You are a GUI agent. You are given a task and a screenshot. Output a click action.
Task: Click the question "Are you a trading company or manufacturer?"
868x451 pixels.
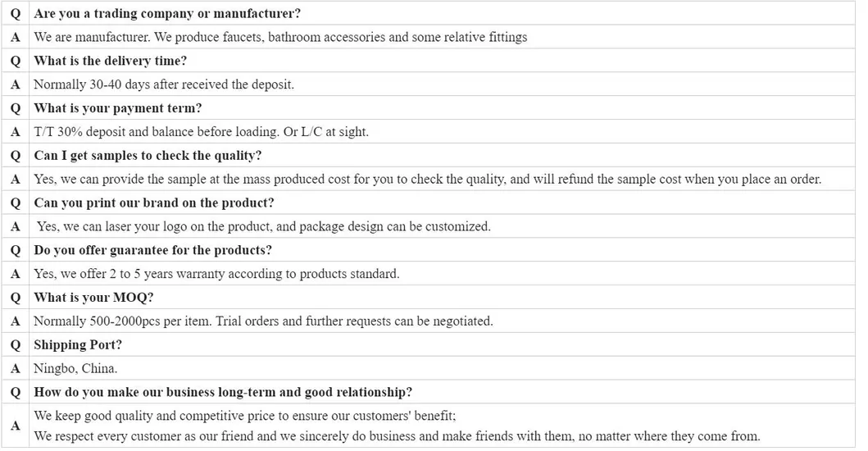click(x=166, y=14)
